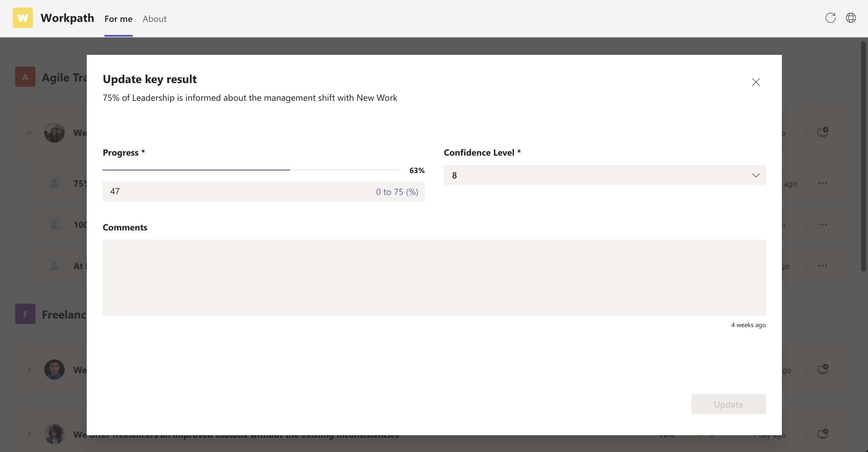Click check-in icon on bottom freelancers toolbox row
The height and width of the screenshot is (452, 868).
point(823,434)
